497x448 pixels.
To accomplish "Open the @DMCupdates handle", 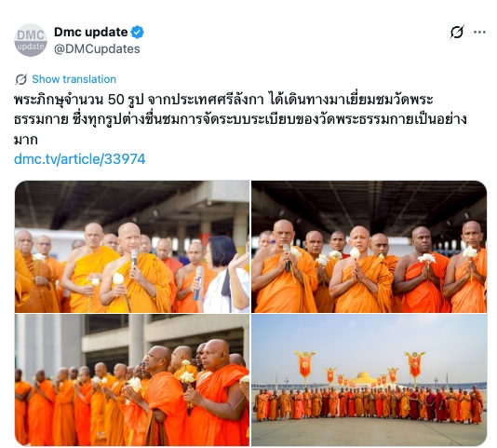I will coord(97,49).
